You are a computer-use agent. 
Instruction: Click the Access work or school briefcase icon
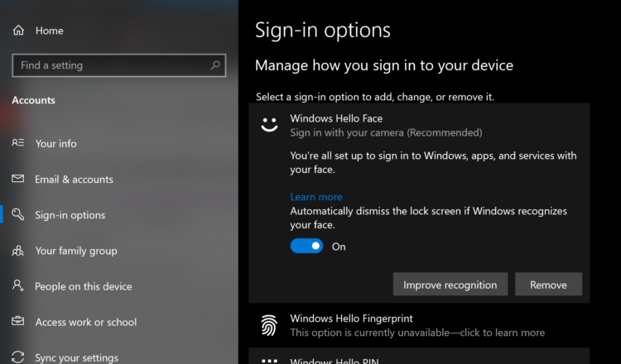tap(18, 322)
